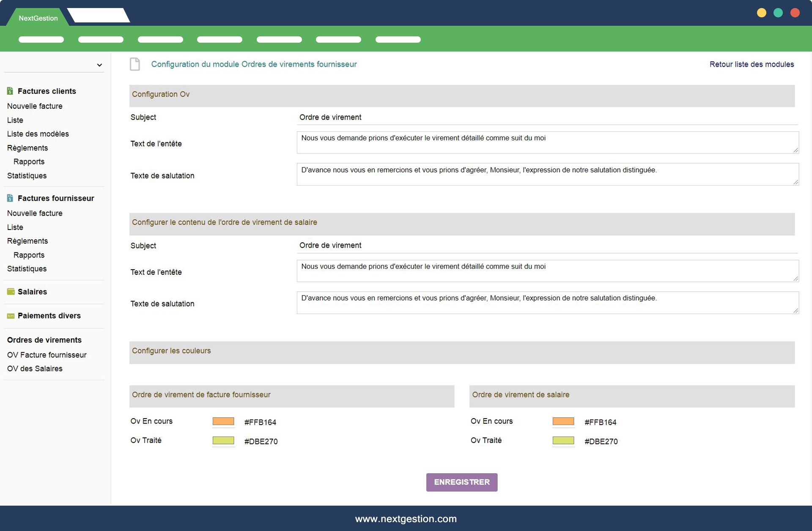Click Retour liste des modules link

(x=751, y=64)
